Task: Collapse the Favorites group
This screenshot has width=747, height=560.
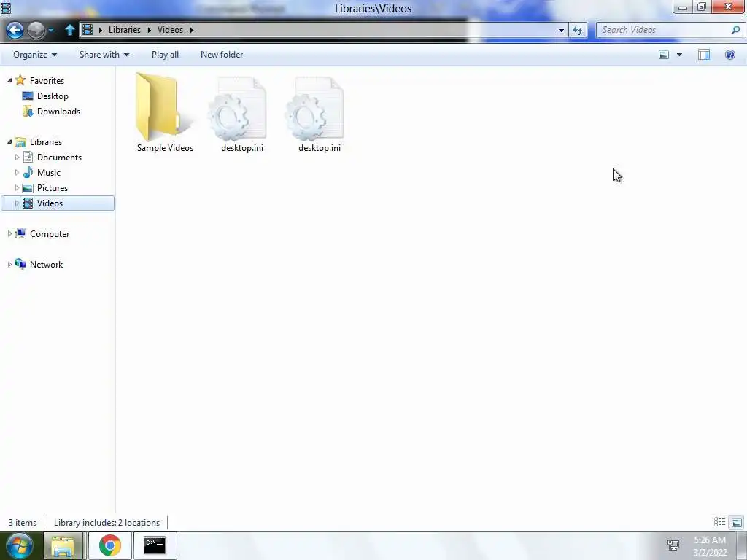Action: click(9, 80)
